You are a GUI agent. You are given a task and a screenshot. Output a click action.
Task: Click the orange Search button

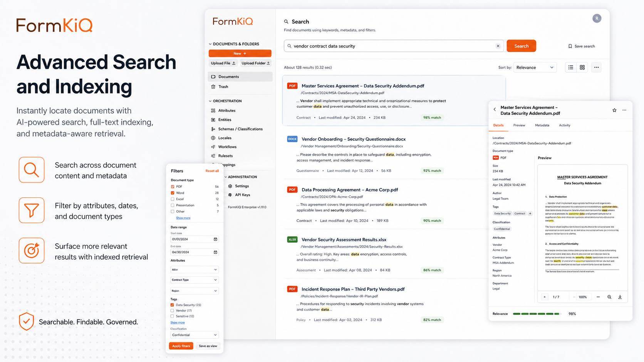pyautogui.click(x=521, y=46)
